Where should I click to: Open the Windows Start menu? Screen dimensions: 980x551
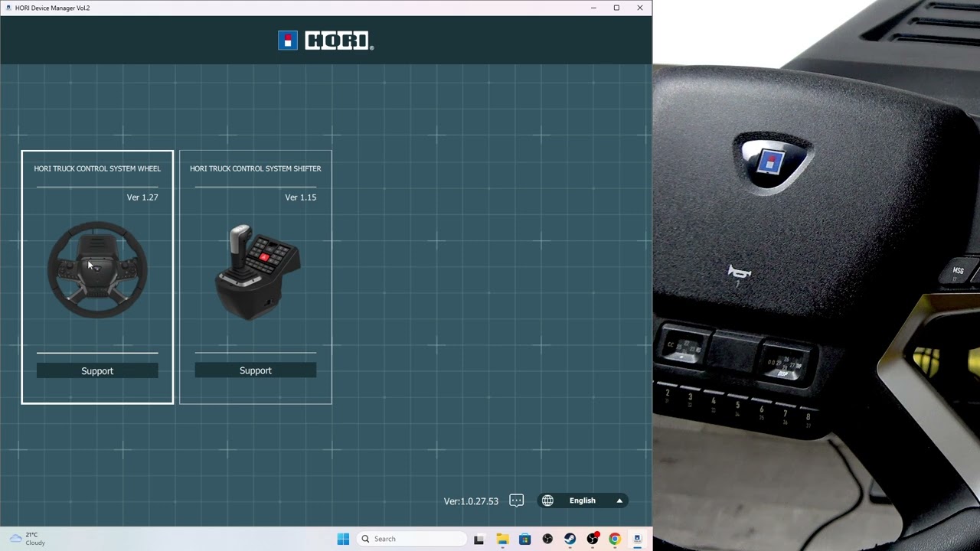pyautogui.click(x=343, y=539)
